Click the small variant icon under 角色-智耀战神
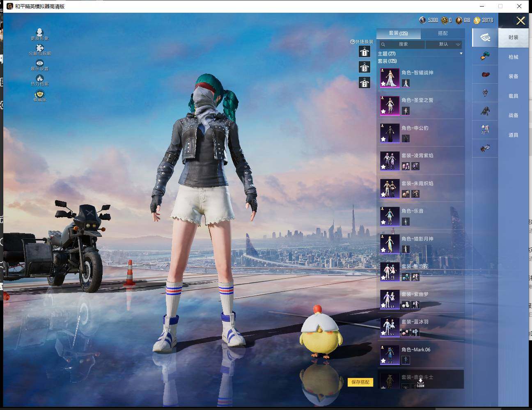 [x=406, y=83]
